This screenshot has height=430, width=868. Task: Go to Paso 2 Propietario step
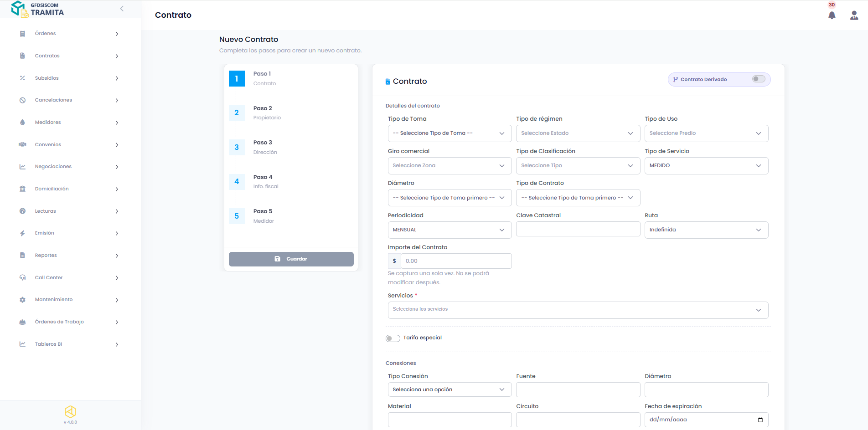(x=262, y=113)
